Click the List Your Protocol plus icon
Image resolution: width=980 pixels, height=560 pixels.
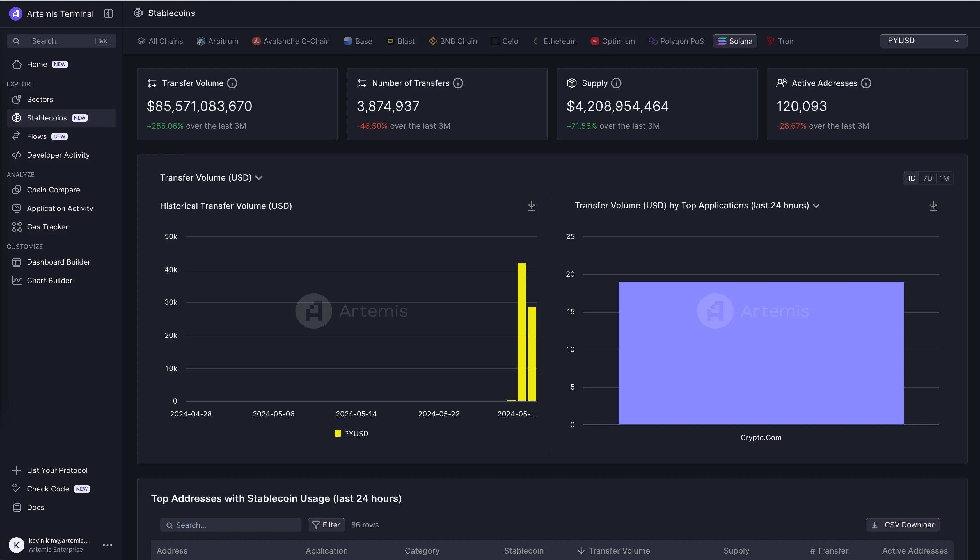pos(17,470)
